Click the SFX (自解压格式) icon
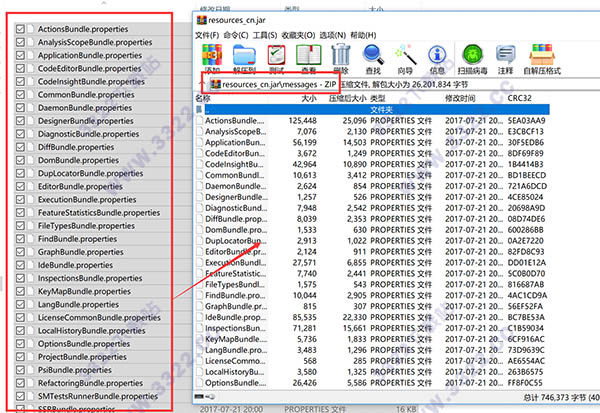This screenshot has height=413, width=600. (542, 55)
